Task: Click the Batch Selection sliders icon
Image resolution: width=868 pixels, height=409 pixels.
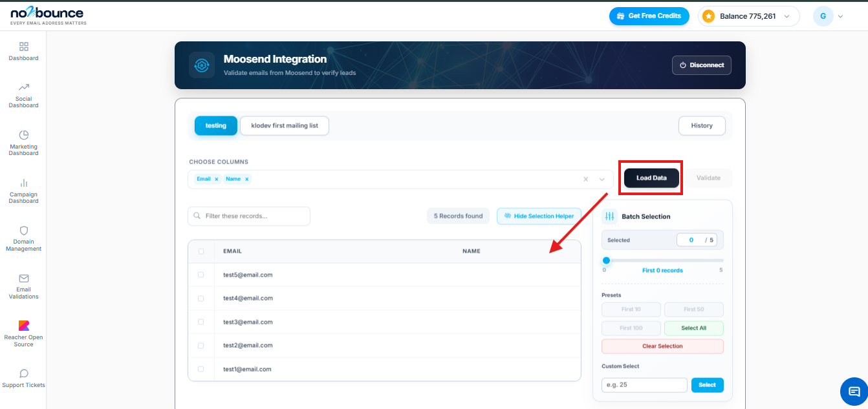Action: pyautogui.click(x=609, y=216)
